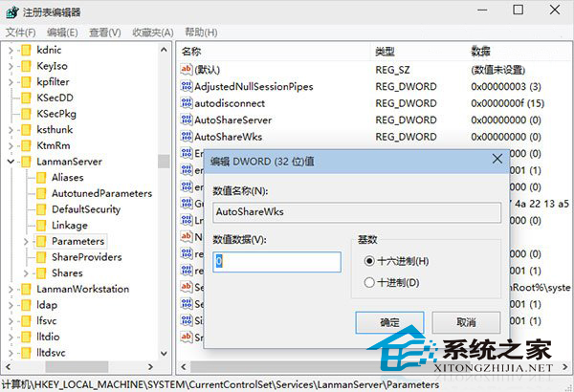Viewport: 574px width, 392px height.
Task: Click the KeyIso folder icon
Action: 26,66
